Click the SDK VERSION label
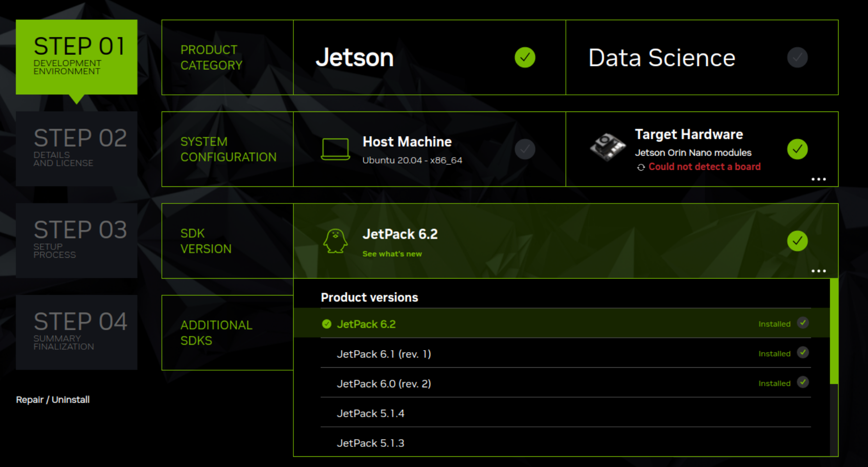This screenshot has height=467, width=868. coord(206,241)
